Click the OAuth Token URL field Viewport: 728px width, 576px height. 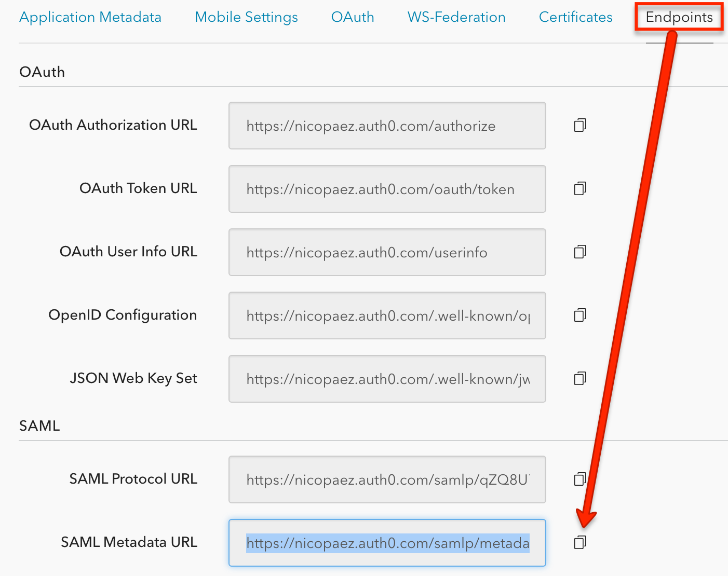point(387,188)
